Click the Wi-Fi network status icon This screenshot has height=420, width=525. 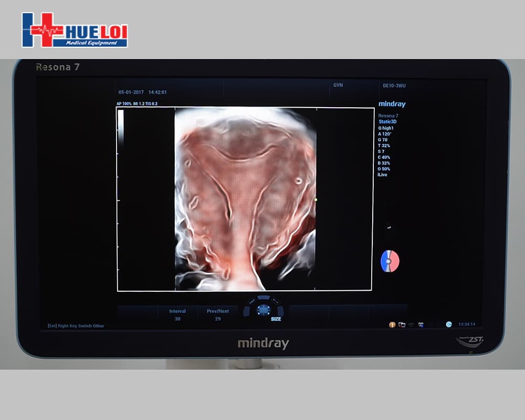[412, 324]
